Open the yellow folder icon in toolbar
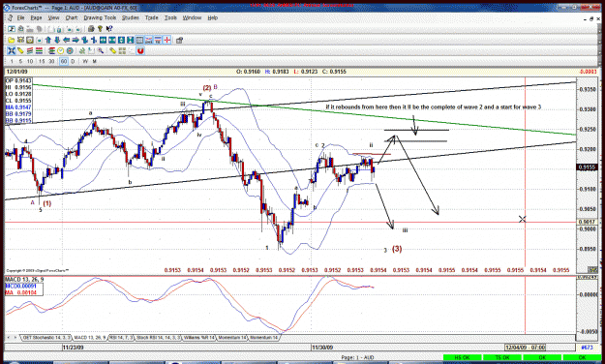605x364 pixels. (x=12, y=40)
